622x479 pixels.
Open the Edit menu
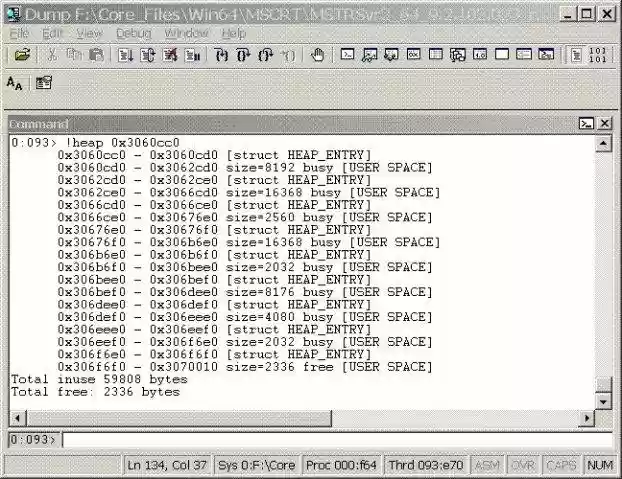(53, 33)
